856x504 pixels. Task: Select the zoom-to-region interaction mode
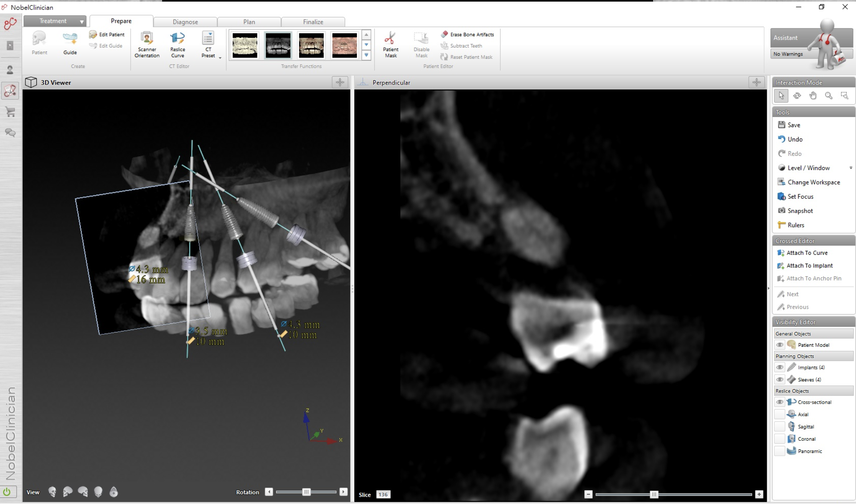(x=845, y=96)
